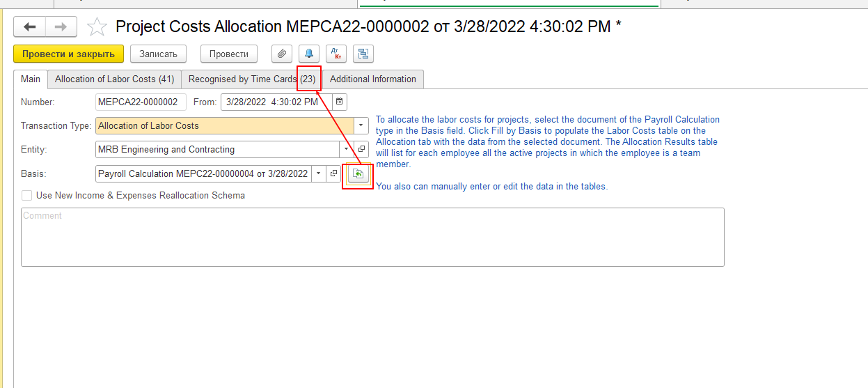Click the back navigation arrow

point(30,26)
